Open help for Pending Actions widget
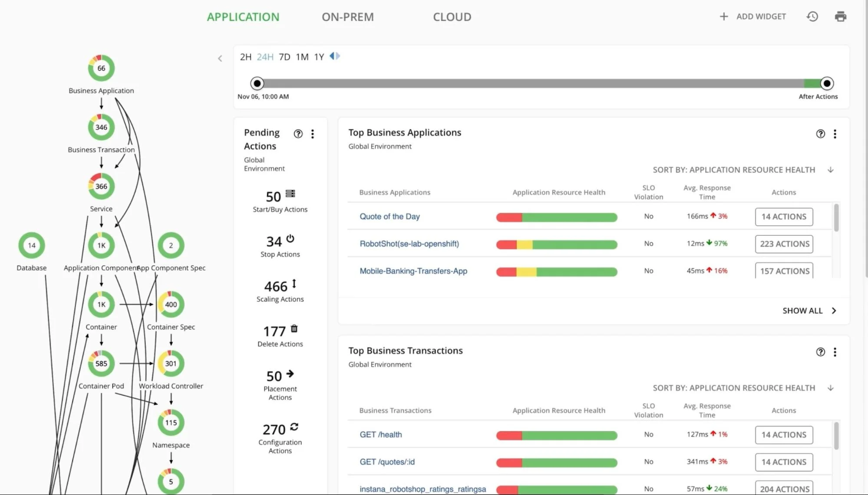 [x=298, y=134]
